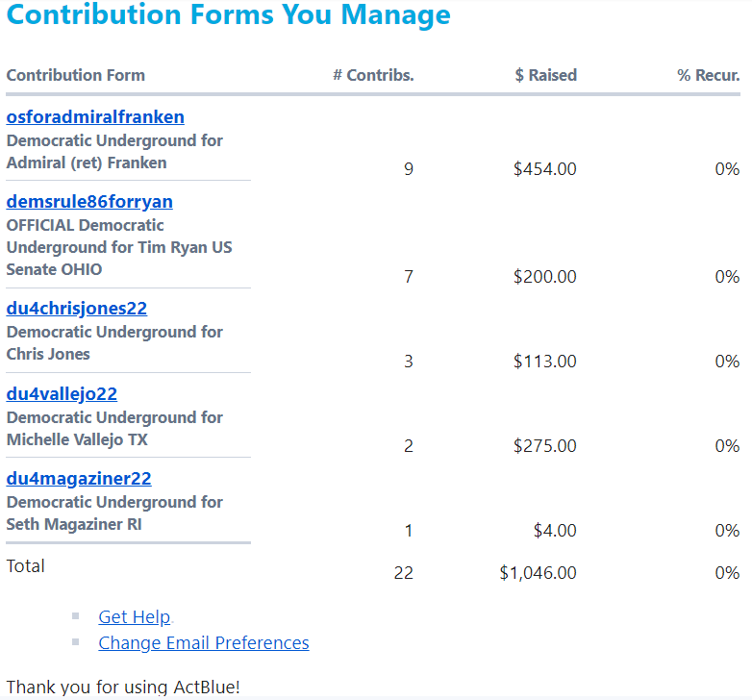Open Change Email Preferences link
The width and height of the screenshot is (752, 700).
[x=204, y=643]
